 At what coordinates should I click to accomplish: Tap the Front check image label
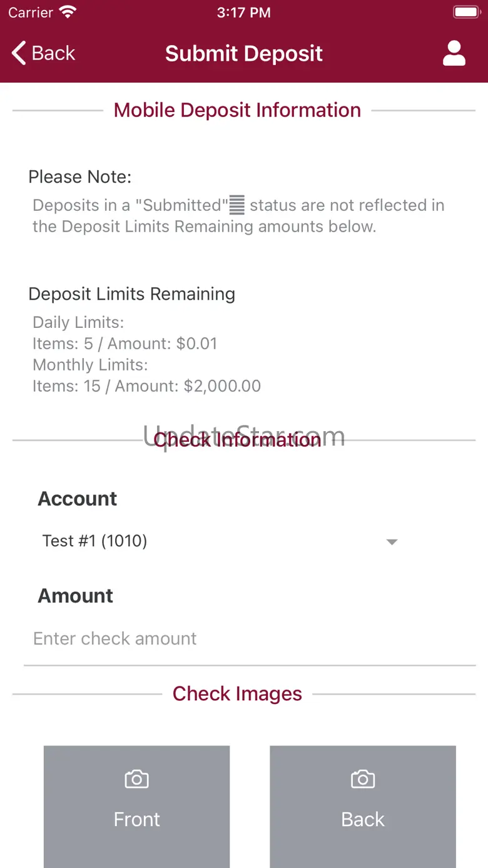coord(136,819)
